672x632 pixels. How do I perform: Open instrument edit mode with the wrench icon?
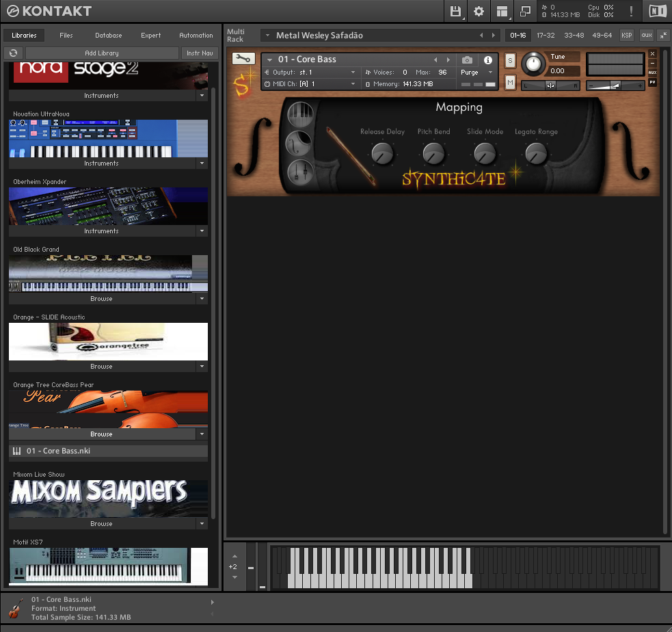point(243,58)
